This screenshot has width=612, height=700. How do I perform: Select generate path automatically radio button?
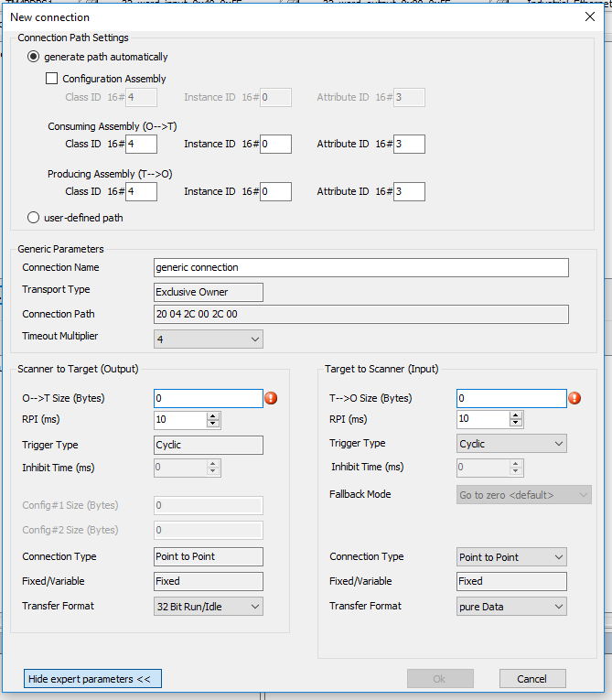[x=34, y=57]
